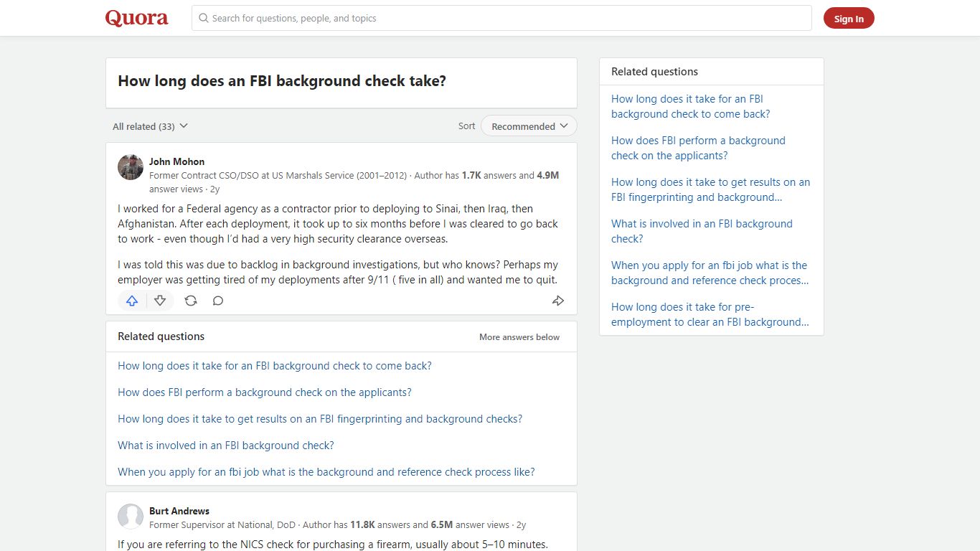This screenshot has height=551, width=980.
Task: Click Burt Andrews' credential 'Former Supervisor at National, DoD'
Action: pyautogui.click(x=222, y=524)
